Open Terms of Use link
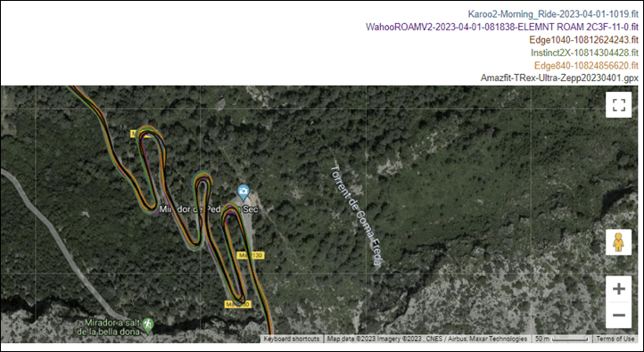The height and width of the screenshot is (352, 644). tap(615, 339)
